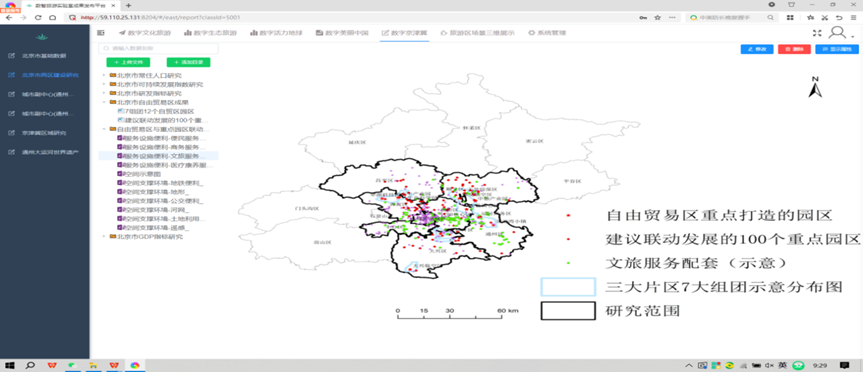Click the red 删除 button
The image size is (863, 372).
click(x=794, y=49)
